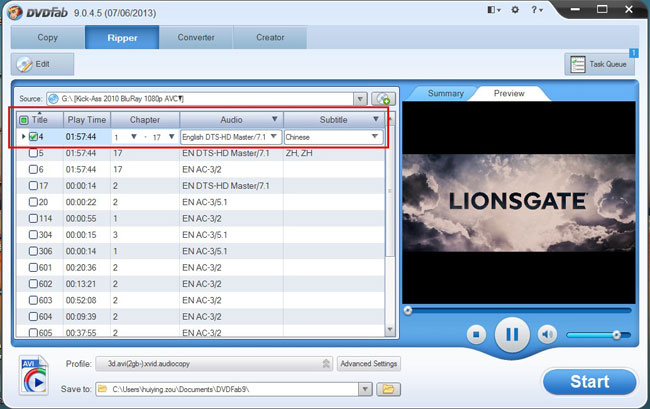Check title 20 checkbox

[x=33, y=202]
